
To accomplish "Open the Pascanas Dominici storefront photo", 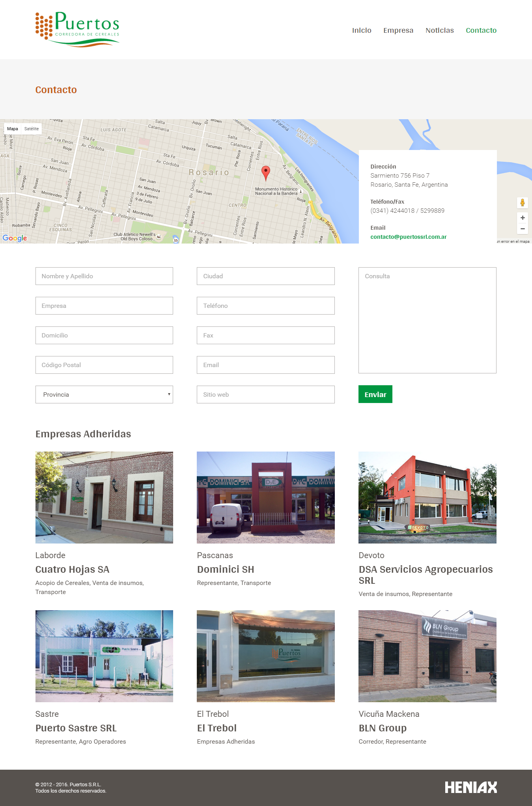I will tap(266, 497).
